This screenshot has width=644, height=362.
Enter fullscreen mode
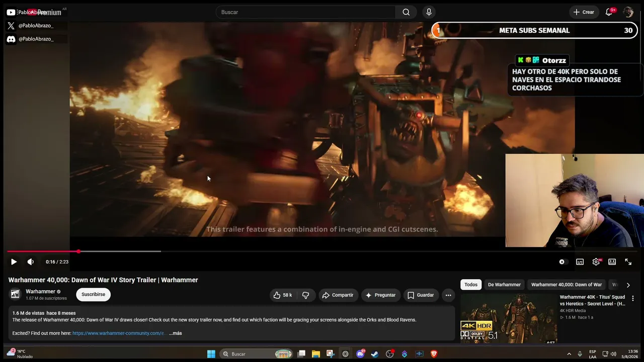coord(628,262)
